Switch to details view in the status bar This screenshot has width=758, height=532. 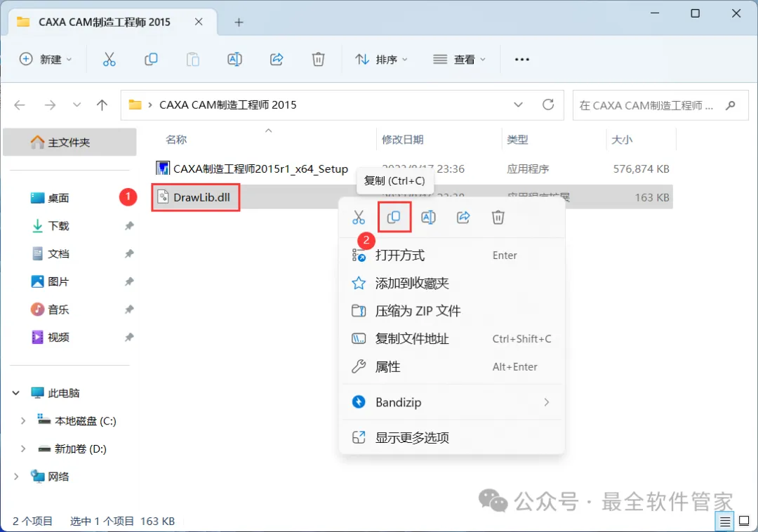724,521
